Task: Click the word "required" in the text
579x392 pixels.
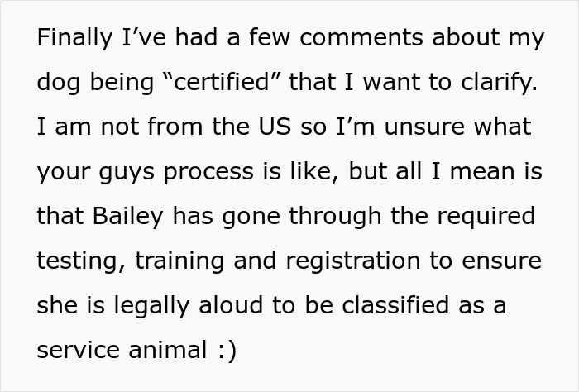Action: click(x=486, y=217)
